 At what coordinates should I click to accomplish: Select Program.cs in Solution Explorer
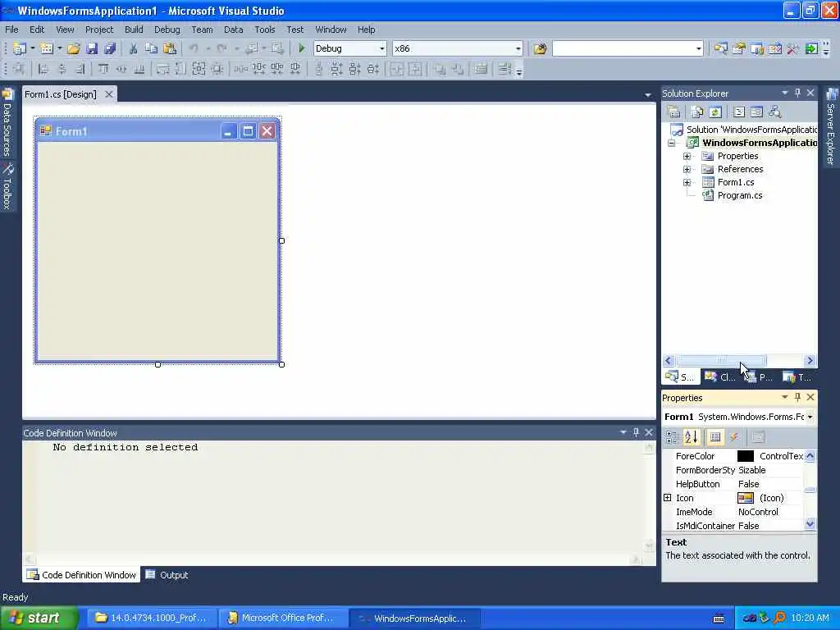coord(739,195)
